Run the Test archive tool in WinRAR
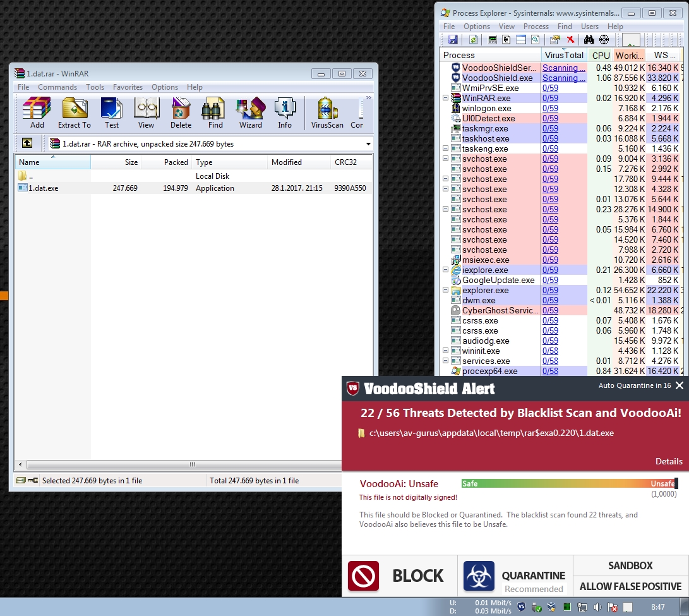This screenshot has height=616, width=689. [x=112, y=112]
